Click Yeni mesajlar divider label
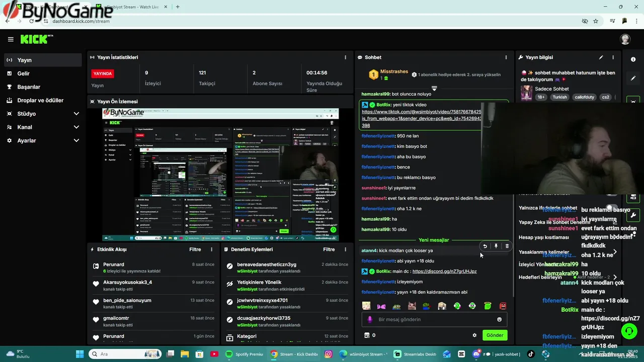The height and width of the screenshot is (362, 644). 434,240
